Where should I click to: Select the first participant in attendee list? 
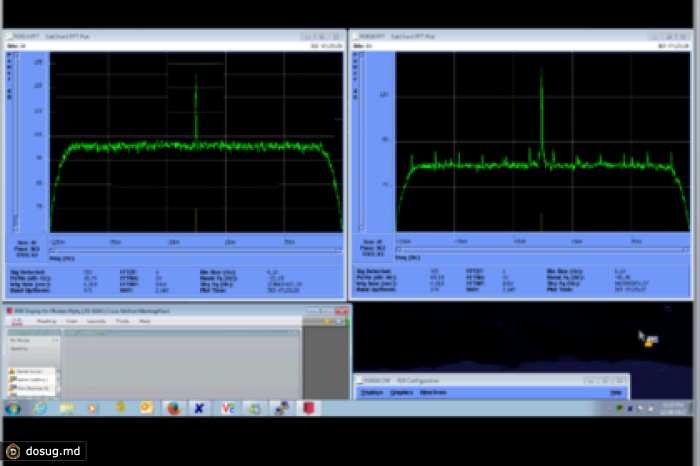tap(31, 371)
